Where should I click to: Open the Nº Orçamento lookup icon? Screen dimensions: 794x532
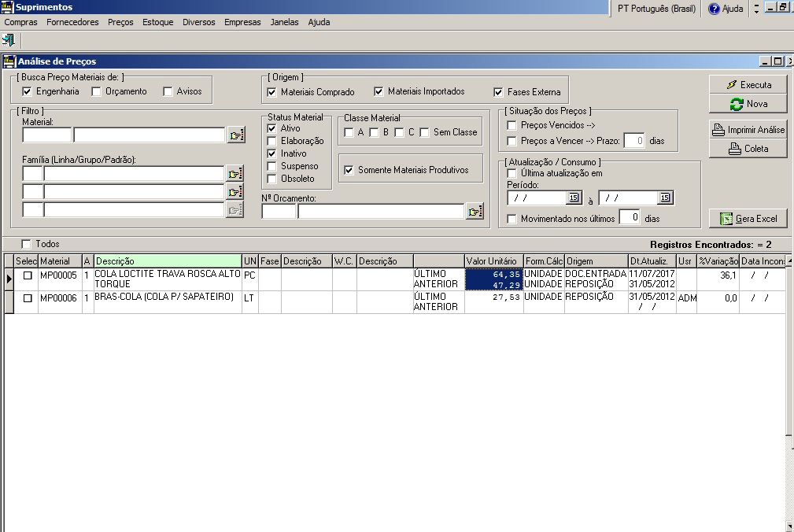point(474,211)
